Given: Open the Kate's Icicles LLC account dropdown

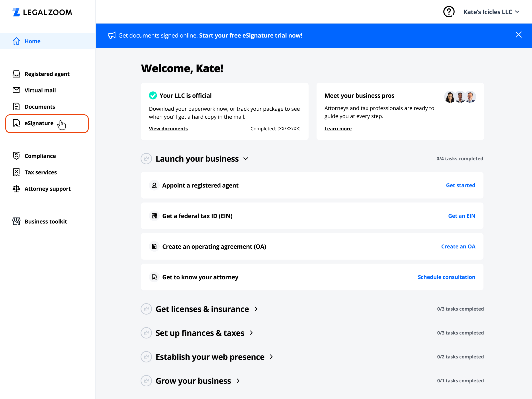Looking at the screenshot, I should pyautogui.click(x=491, y=12).
